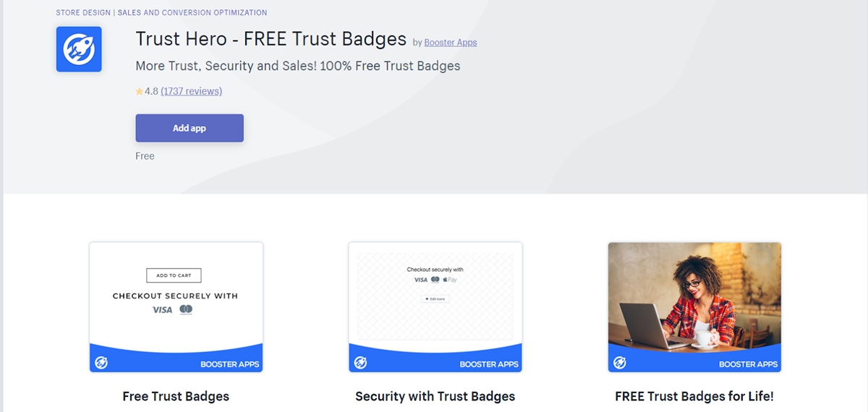Click Edit icons button in second screenshot

pos(435,299)
